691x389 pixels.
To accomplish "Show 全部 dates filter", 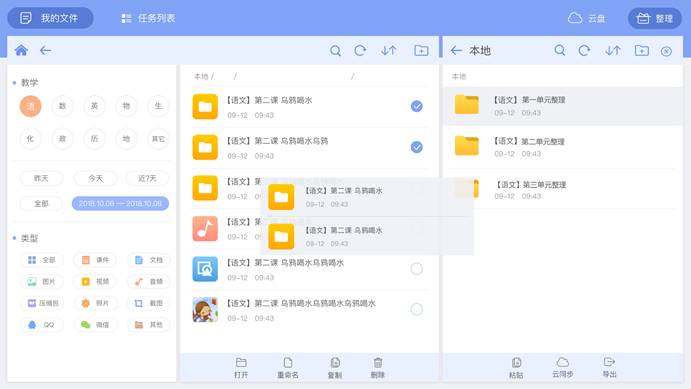I will click(41, 204).
